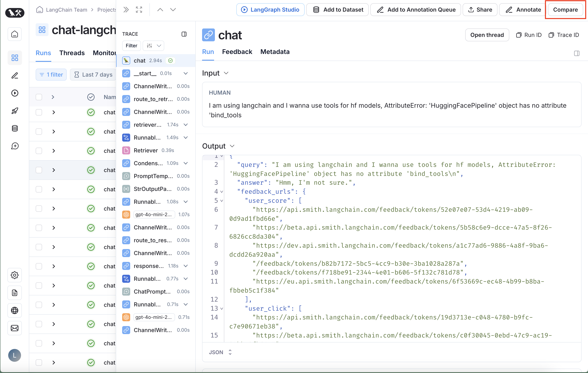Image resolution: width=588 pixels, height=373 pixels.
Task: Switch to the Metadata tab
Action: 275,52
